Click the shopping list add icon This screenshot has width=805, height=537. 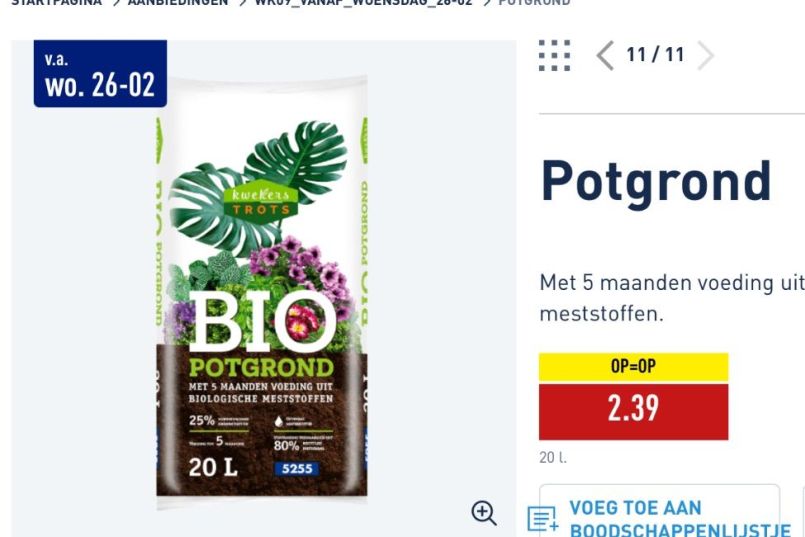pos(543,519)
